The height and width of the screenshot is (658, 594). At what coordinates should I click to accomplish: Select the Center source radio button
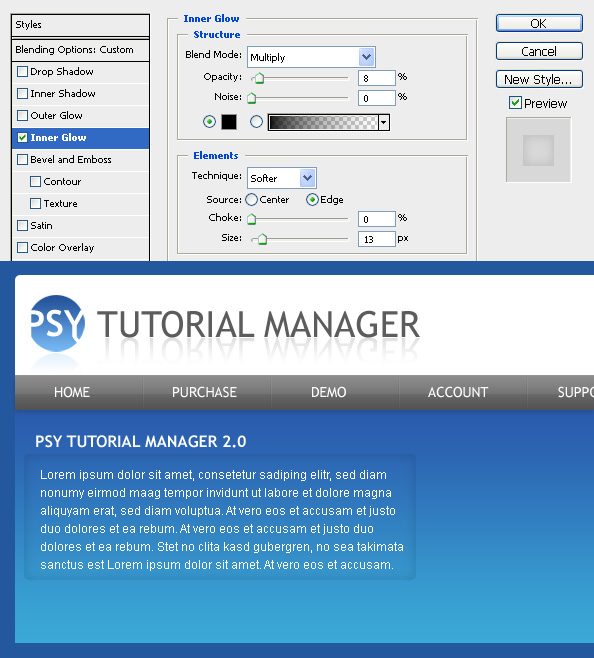click(x=251, y=200)
